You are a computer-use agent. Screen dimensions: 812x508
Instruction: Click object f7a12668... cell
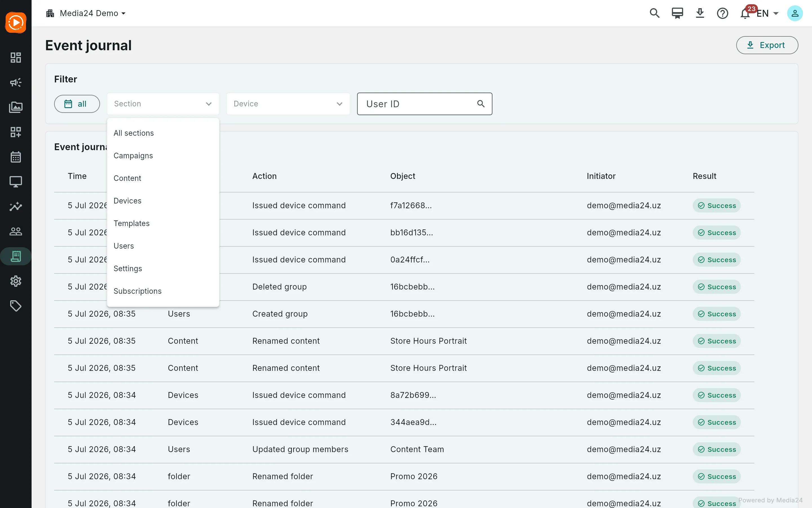click(411, 206)
